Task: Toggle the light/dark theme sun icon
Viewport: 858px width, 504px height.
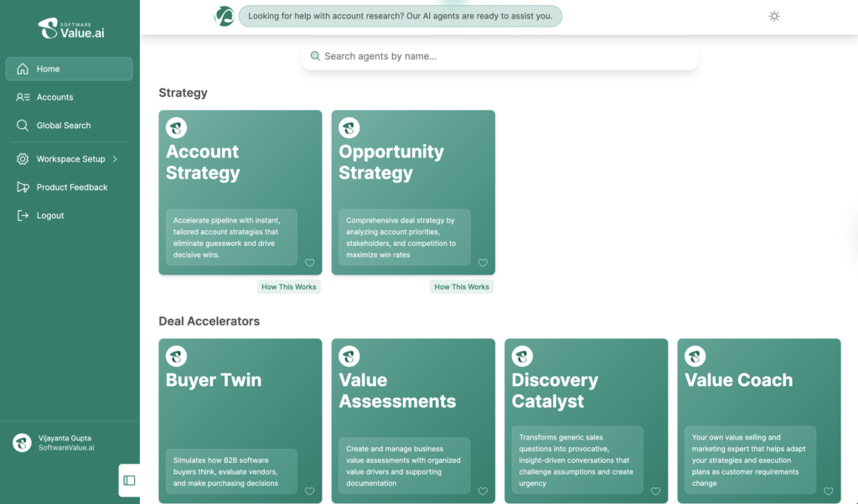Action: (774, 16)
